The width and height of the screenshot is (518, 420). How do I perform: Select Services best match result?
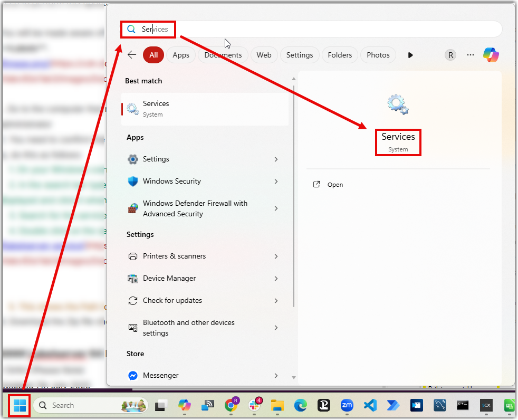coord(205,109)
